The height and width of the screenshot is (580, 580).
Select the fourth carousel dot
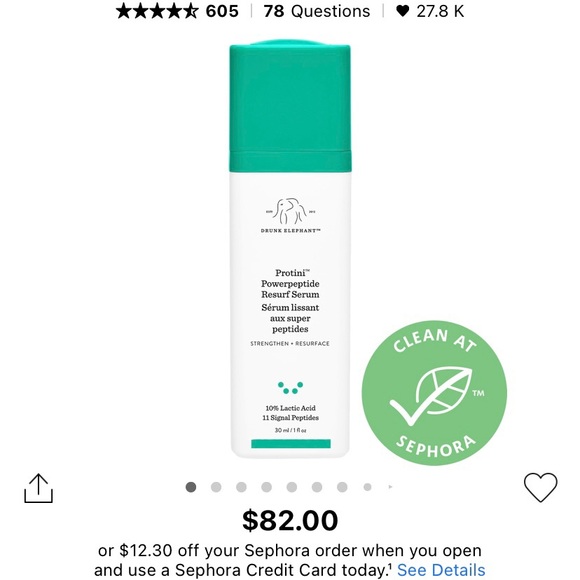pos(266,487)
